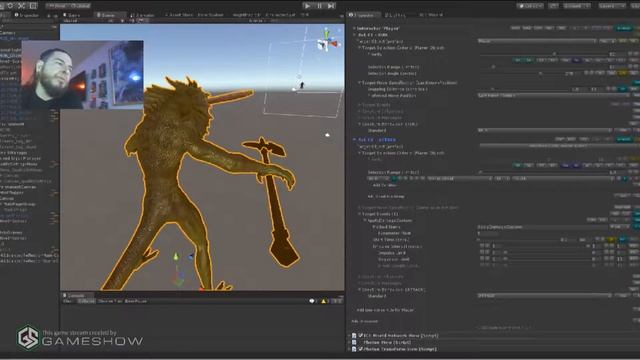Click the transform move gizmo near the creature's feet
Screen dimensions: 640x360
pyautogui.click(x=178, y=269)
